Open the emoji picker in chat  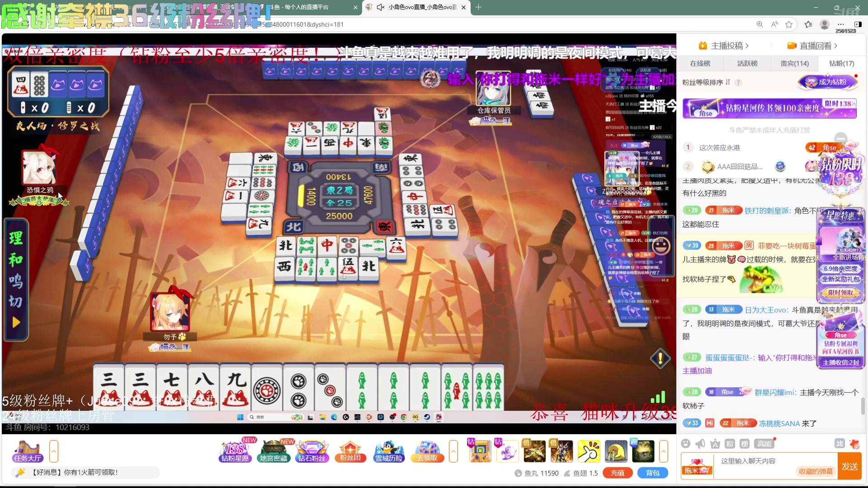tap(685, 444)
